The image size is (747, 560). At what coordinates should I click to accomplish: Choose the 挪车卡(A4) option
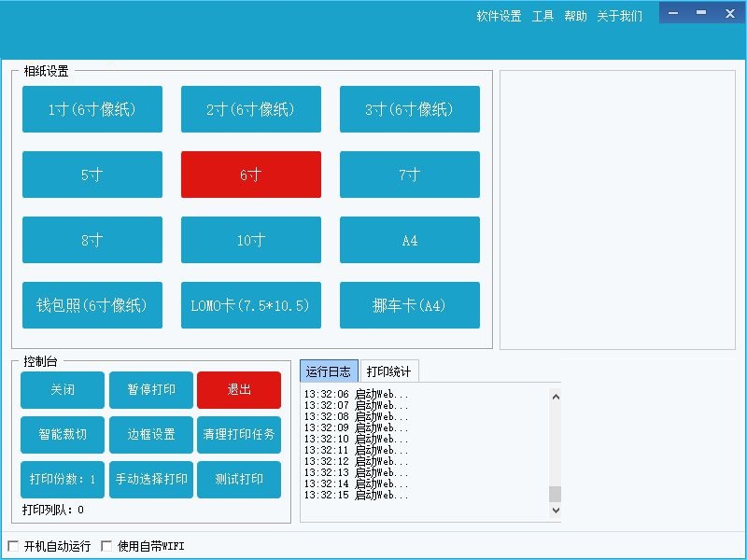tap(410, 305)
